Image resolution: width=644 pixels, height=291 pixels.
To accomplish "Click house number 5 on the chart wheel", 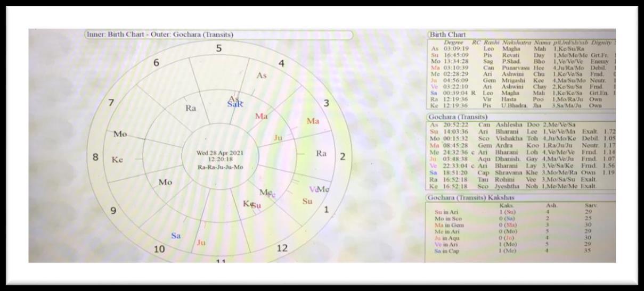I will [x=219, y=48].
